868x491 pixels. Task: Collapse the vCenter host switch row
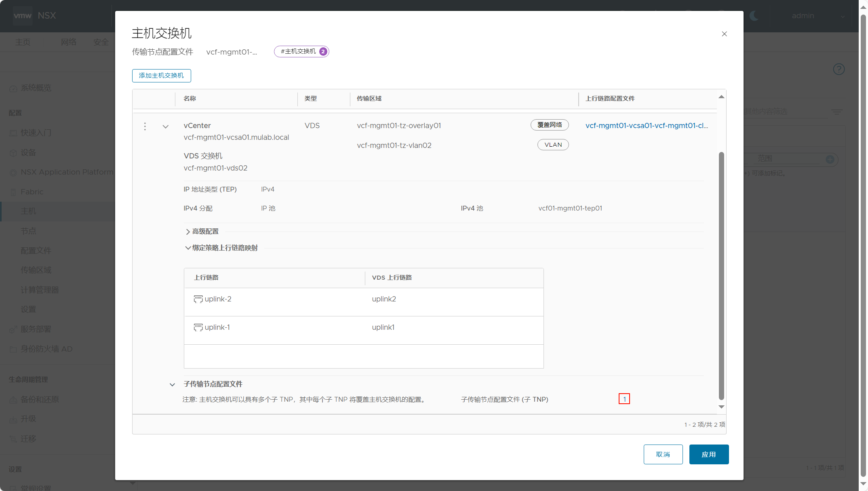166,126
